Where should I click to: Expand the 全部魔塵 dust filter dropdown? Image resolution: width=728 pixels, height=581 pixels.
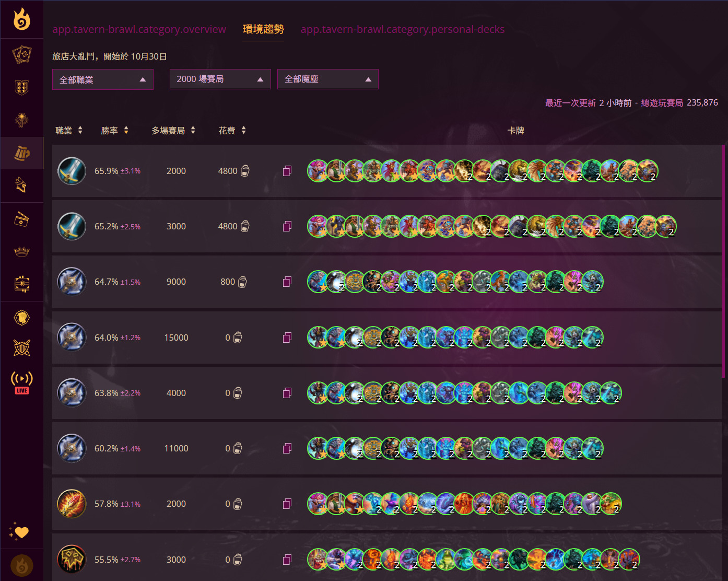[x=327, y=79]
